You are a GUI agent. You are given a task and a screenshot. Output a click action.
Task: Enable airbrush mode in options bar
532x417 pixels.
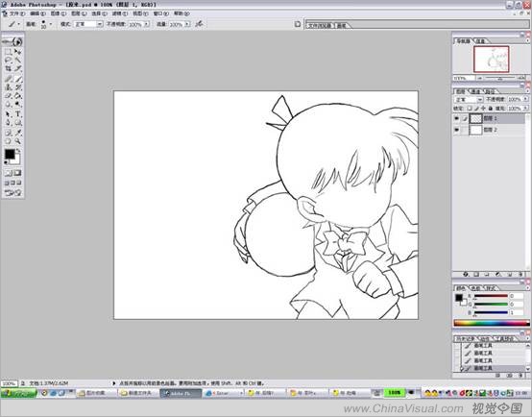coord(200,24)
